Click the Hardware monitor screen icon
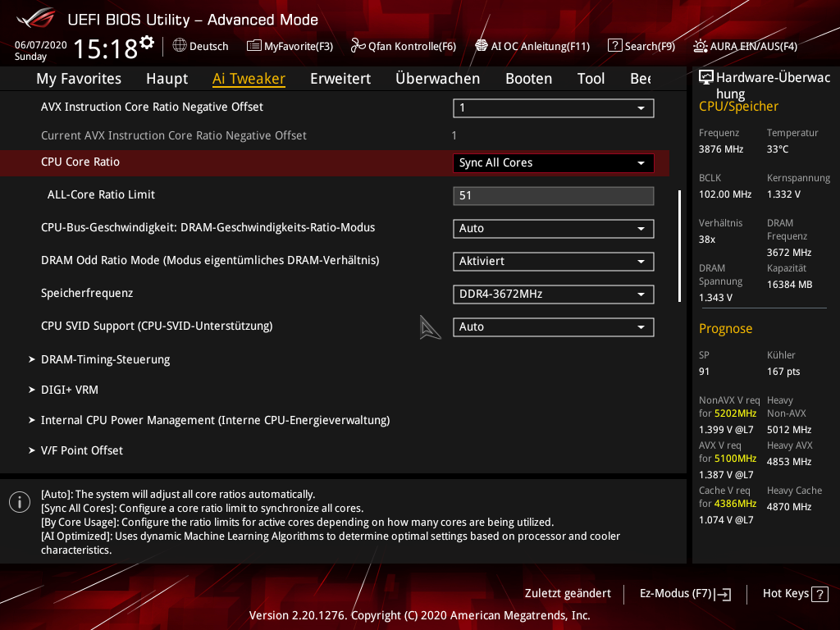Image resolution: width=840 pixels, height=630 pixels. pos(706,78)
